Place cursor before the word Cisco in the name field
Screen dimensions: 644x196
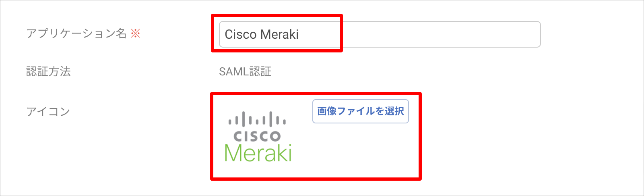pos(224,34)
